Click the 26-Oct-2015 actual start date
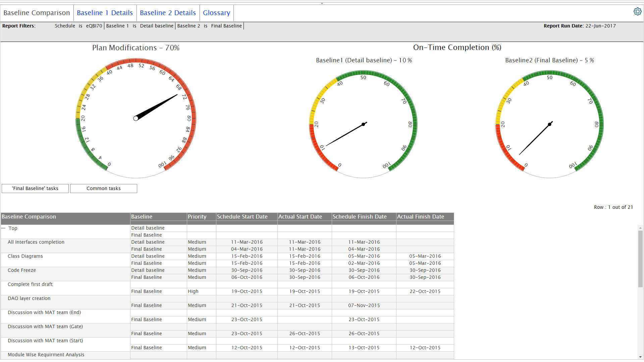644x362 pixels. coord(305,334)
